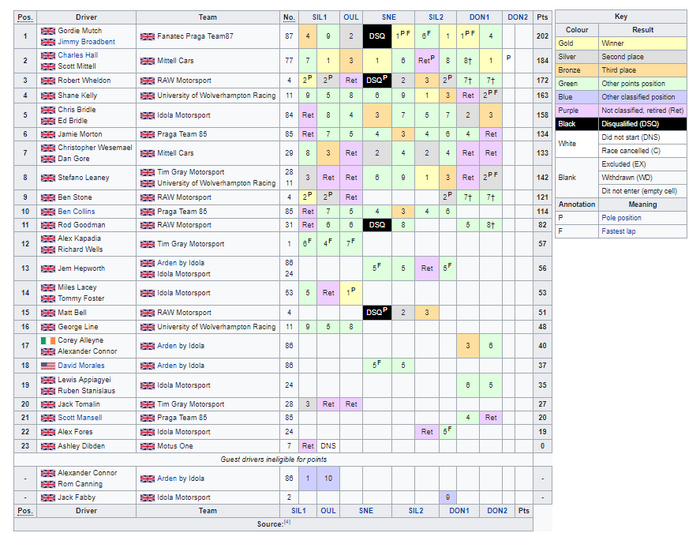
Task: Open source citation number 4
Action: (x=286, y=522)
